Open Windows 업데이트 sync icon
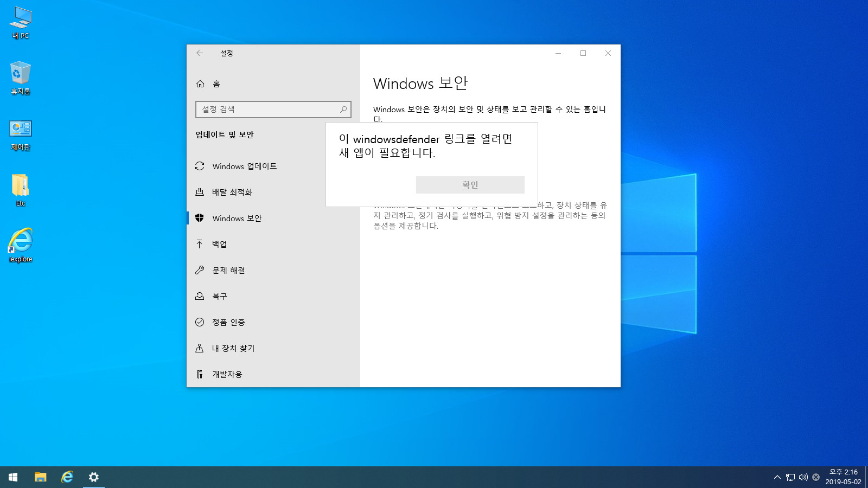868x488 pixels. (x=200, y=166)
